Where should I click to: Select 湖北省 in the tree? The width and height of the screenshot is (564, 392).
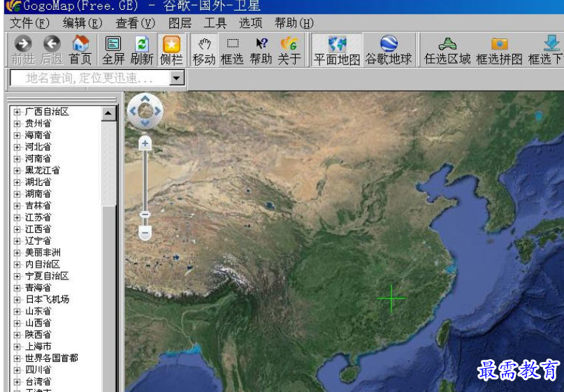point(38,182)
